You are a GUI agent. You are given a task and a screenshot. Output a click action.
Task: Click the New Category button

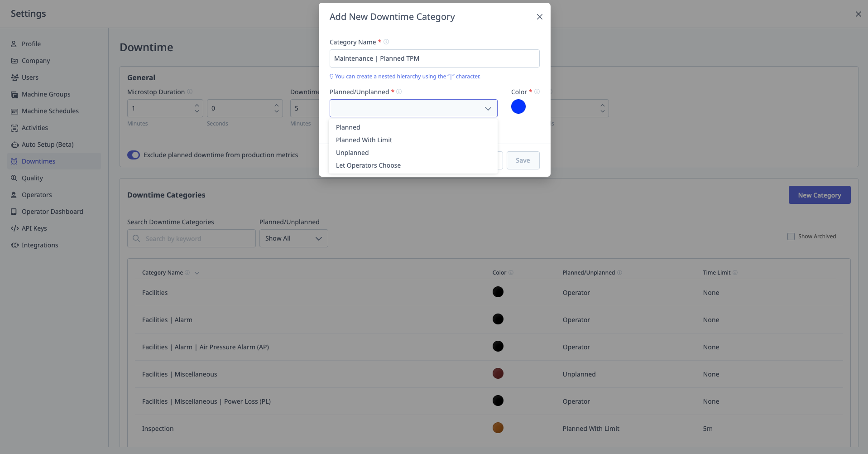click(x=819, y=195)
